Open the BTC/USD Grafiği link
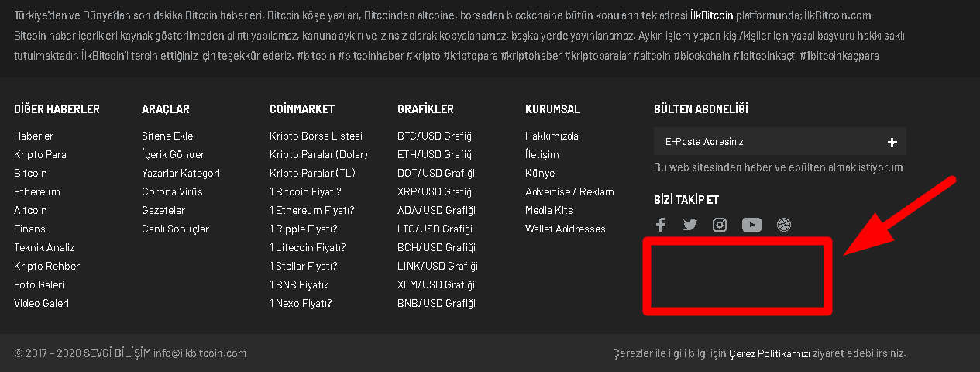The height and width of the screenshot is (372, 980). 435,136
